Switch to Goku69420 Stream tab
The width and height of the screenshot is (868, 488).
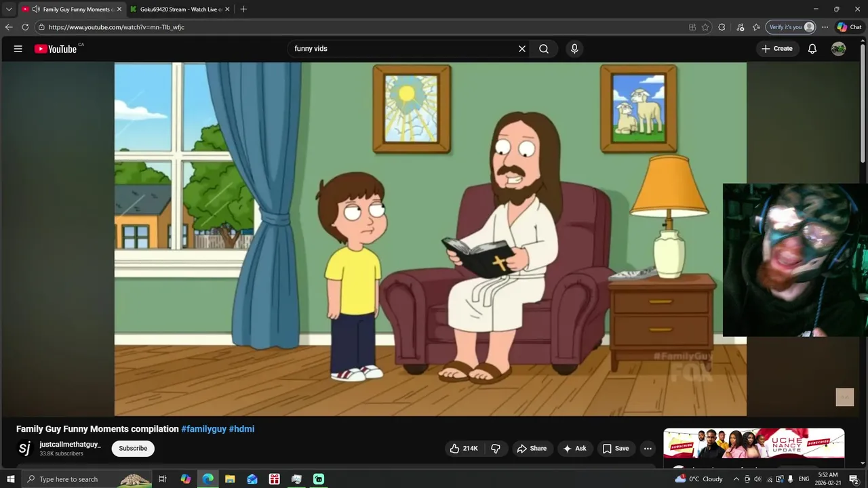pos(180,9)
